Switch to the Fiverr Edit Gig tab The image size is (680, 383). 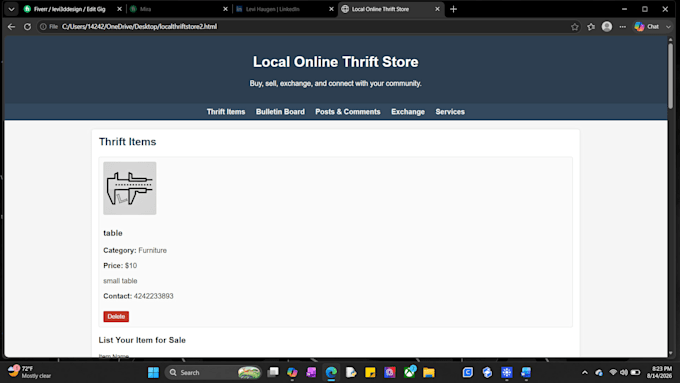click(x=69, y=9)
